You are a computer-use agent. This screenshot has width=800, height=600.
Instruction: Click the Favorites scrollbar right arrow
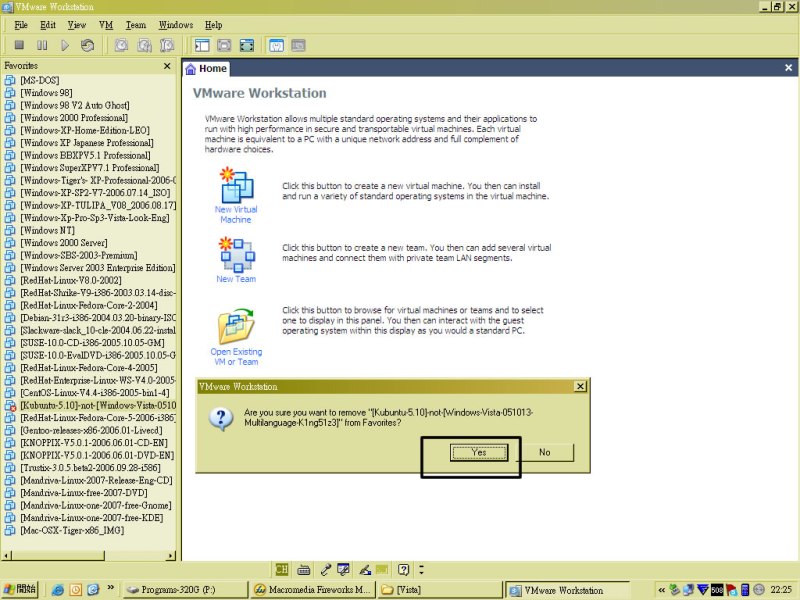pyautogui.click(x=171, y=555)
